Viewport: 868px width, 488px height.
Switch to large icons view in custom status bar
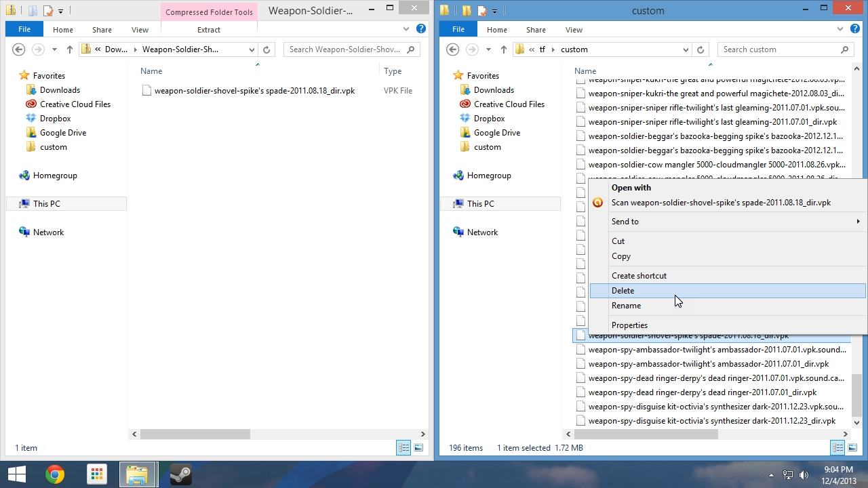point(852,447)
